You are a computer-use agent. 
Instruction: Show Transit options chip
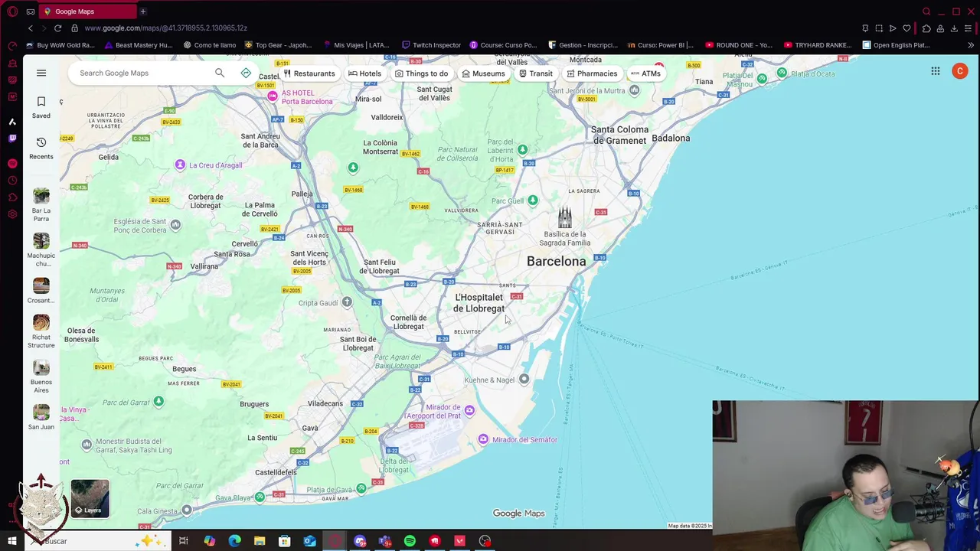click(x=535, y=73)
